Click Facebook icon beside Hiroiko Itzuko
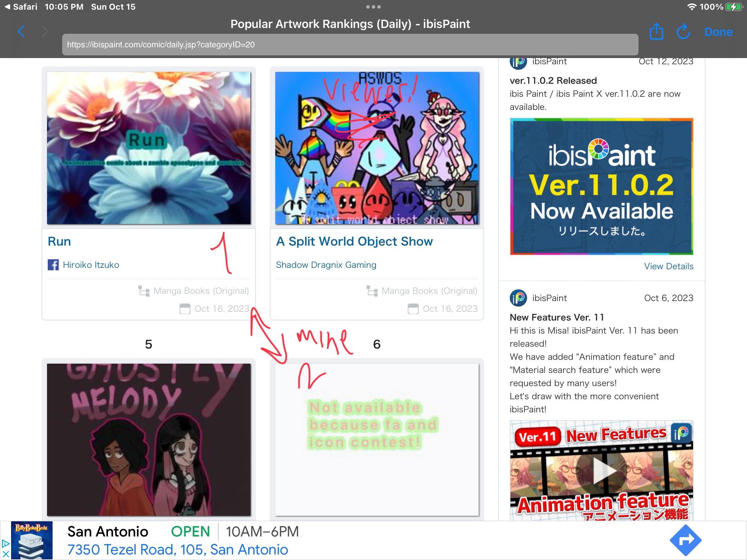The image size is (747, 560). (x=53, y=265)
